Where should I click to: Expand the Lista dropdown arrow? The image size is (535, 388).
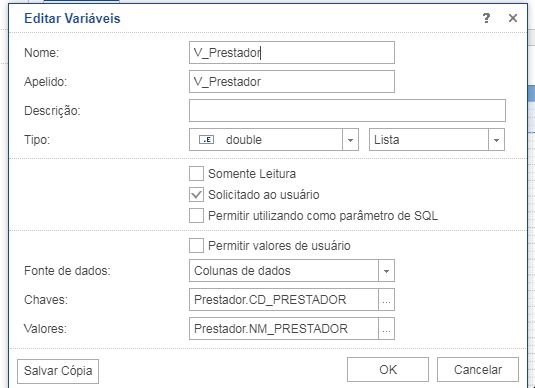[496, 140]
